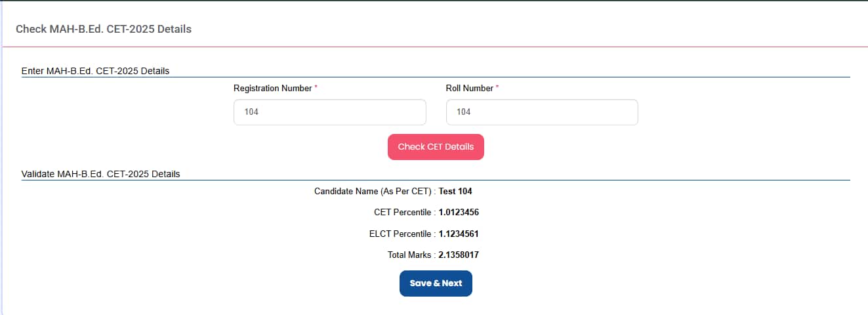Click the Validate MAH-B.Ed. CET-2025 Details section title
This screenshot has width=868, height=315.
coord(101,174)
